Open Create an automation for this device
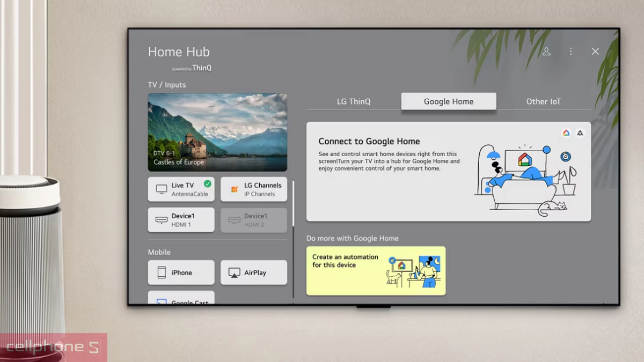The width and height of the screenshot is (644, 362). tap(376, 271)
